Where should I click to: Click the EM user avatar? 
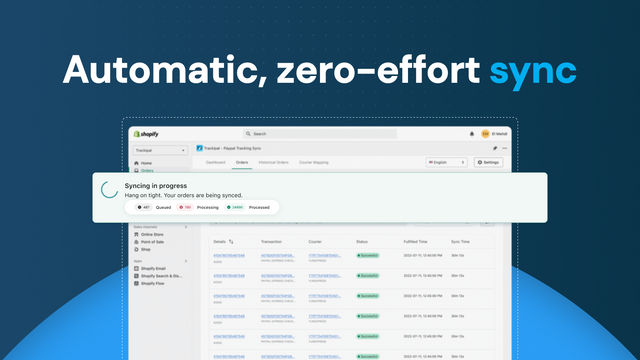485,134
